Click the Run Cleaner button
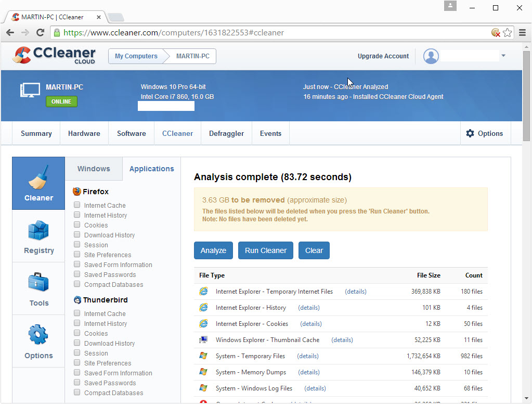Screen dimensions: 532x404 click(x=266, y=250)
